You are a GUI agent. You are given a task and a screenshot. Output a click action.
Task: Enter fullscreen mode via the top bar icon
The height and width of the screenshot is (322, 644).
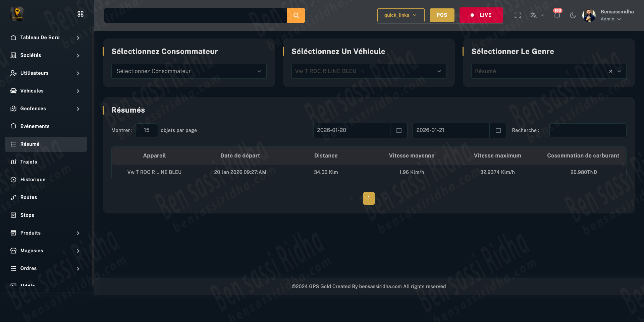point(518,15)
